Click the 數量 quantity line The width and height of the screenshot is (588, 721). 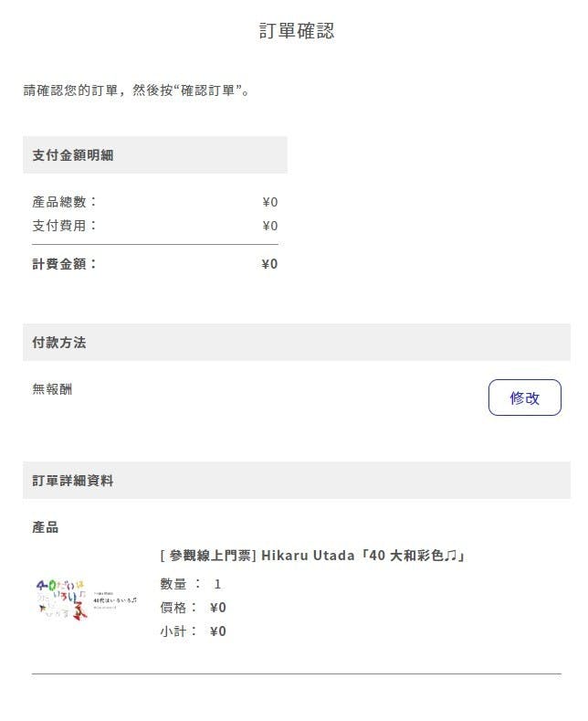190,584
